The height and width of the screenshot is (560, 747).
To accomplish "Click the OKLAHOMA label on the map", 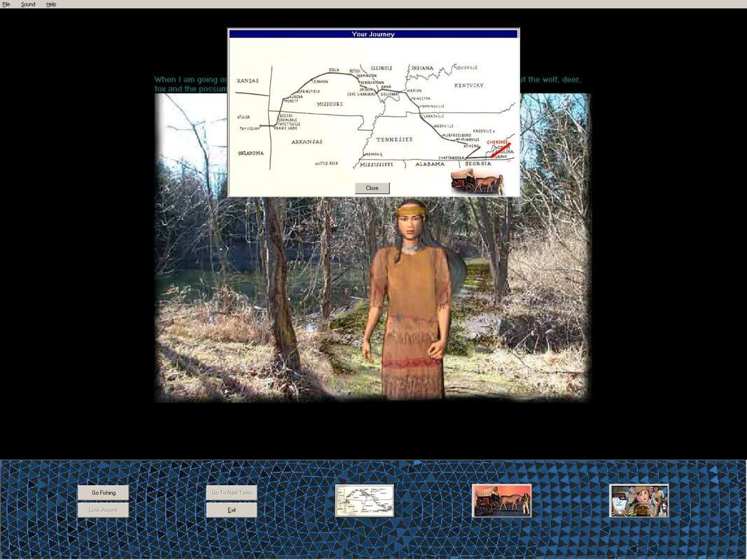I will pyautogui.click(x=251, y=153).
